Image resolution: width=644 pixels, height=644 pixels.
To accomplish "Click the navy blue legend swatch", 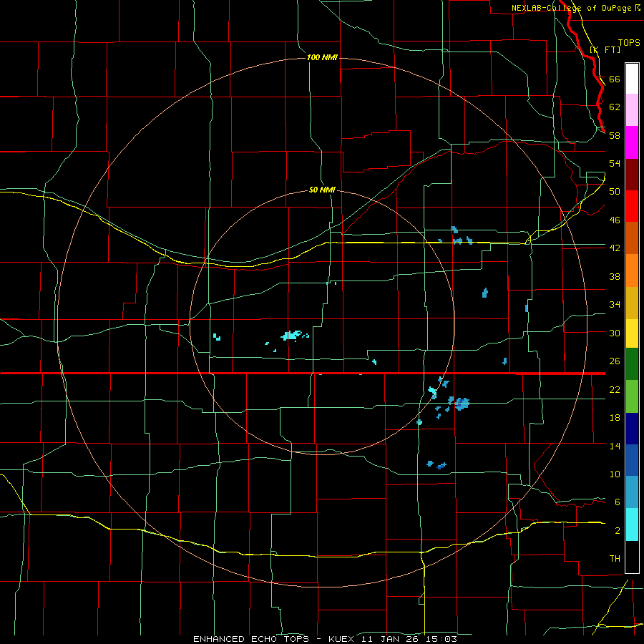I will [x=632, y=429].
